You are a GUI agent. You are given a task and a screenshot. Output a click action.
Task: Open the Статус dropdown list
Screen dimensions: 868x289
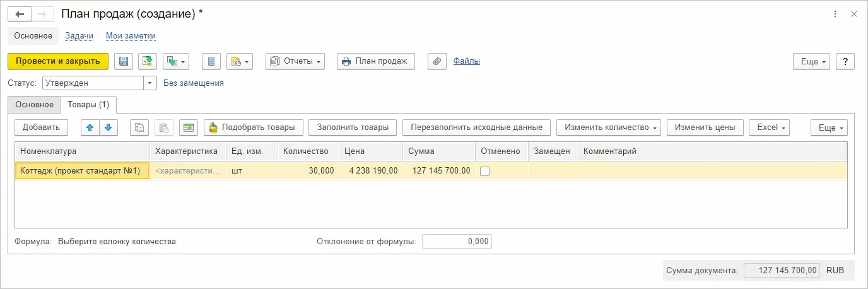[150, 83]
